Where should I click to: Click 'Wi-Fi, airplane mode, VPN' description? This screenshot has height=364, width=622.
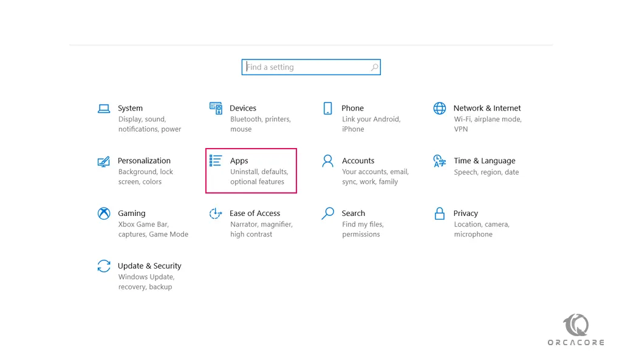[488, 124]
